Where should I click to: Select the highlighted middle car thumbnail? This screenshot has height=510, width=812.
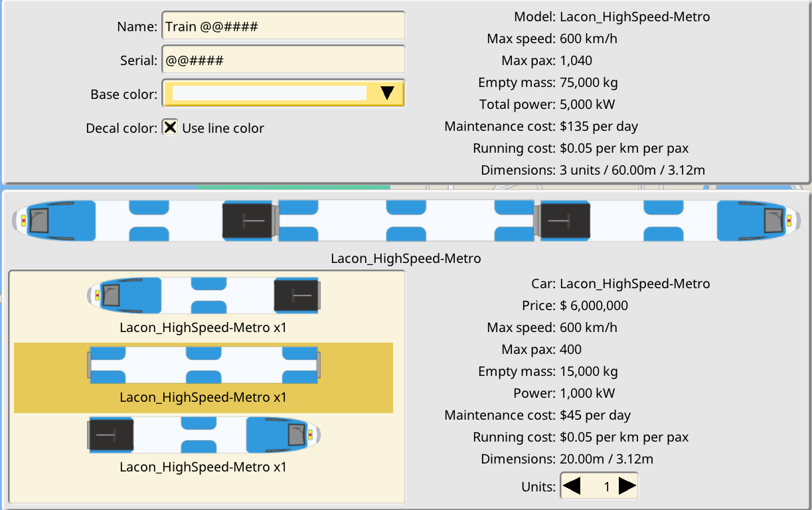pyautogui.click(x=203, y=365)
